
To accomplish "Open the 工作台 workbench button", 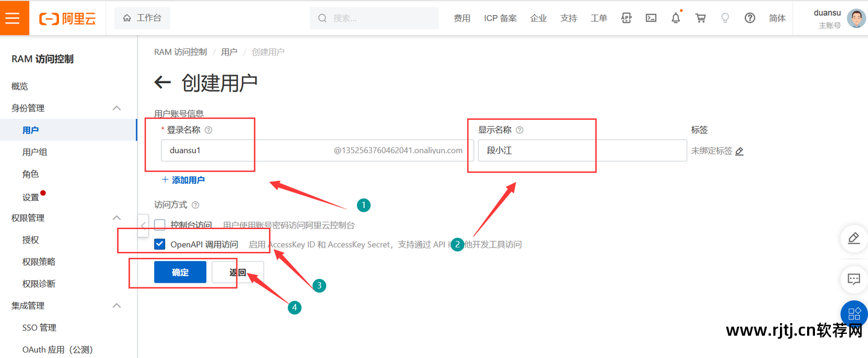I will point(142,18).
